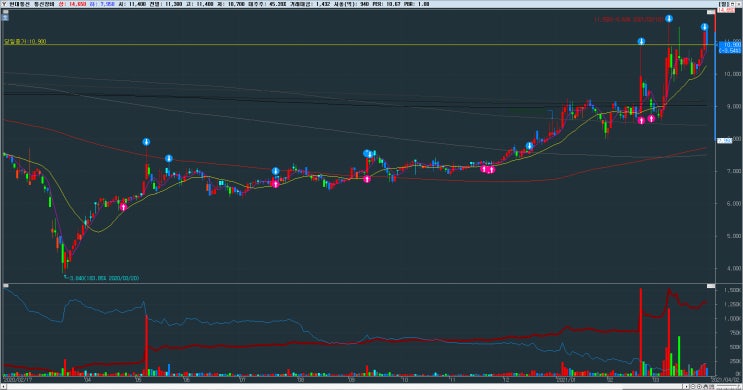This screenshot has width=743, height=390.
Task: Click the topmost blue sell marker near March 2021
Action: pyautogui.click(x=669, y=18)
